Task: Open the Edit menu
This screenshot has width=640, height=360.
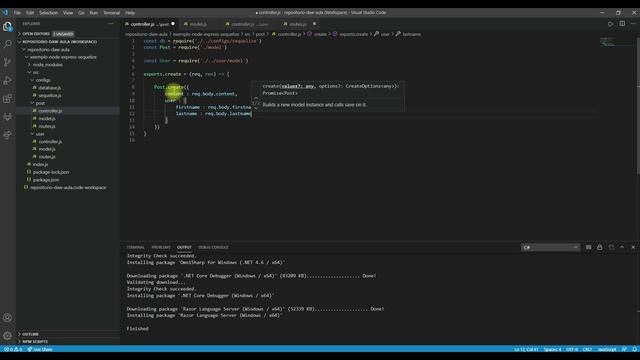Action: click(x=30, y=13)
